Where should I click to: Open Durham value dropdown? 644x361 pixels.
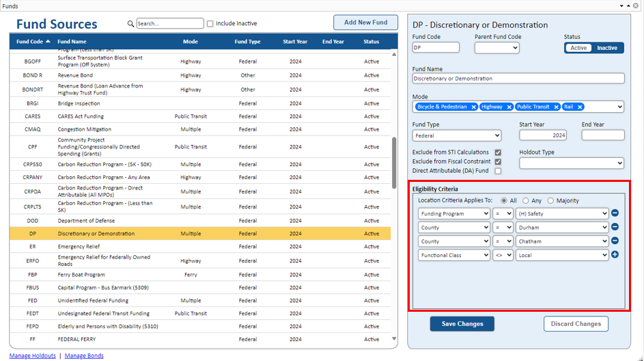click(562, 228)
